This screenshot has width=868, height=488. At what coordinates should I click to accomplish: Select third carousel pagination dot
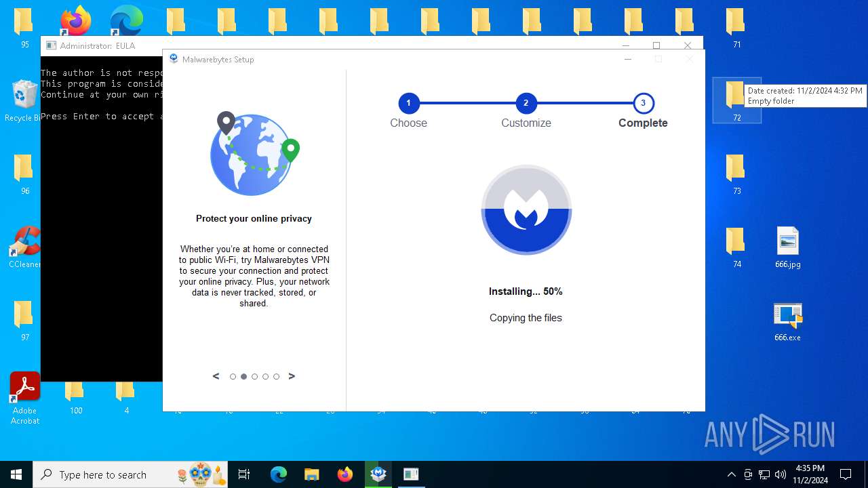tap(254, 376)
